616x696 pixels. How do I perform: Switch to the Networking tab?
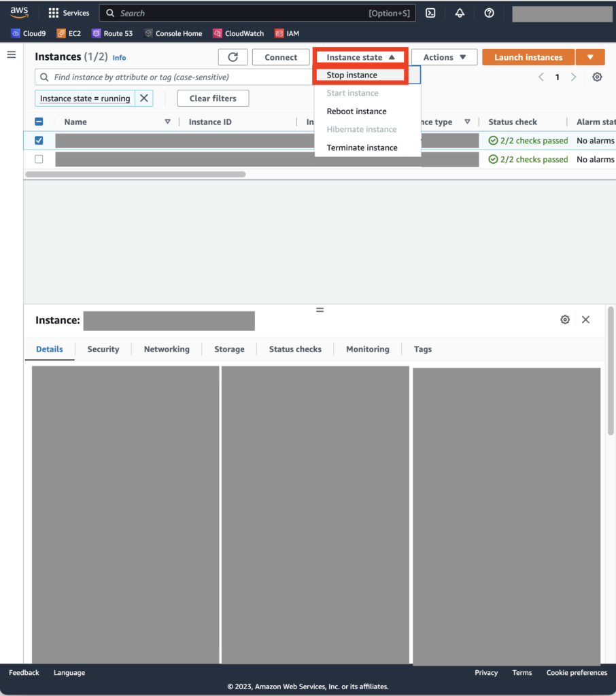tap(167, 349)
